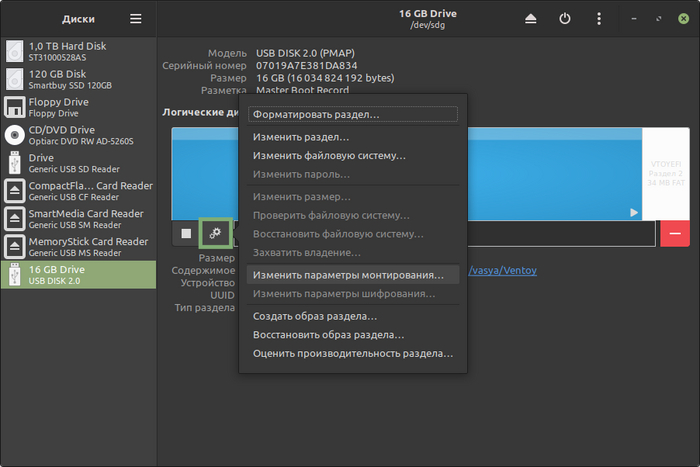
Task: Click the power off drive icon
Action: [565, 18]
